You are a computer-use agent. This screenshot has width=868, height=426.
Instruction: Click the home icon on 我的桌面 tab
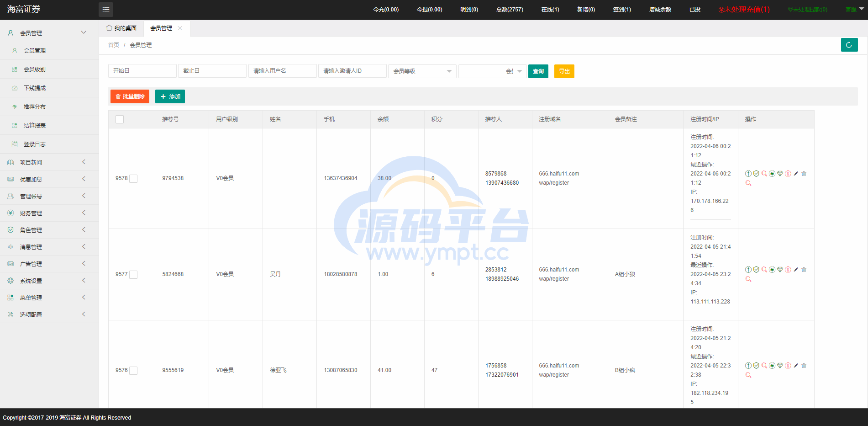pos(109,28)
